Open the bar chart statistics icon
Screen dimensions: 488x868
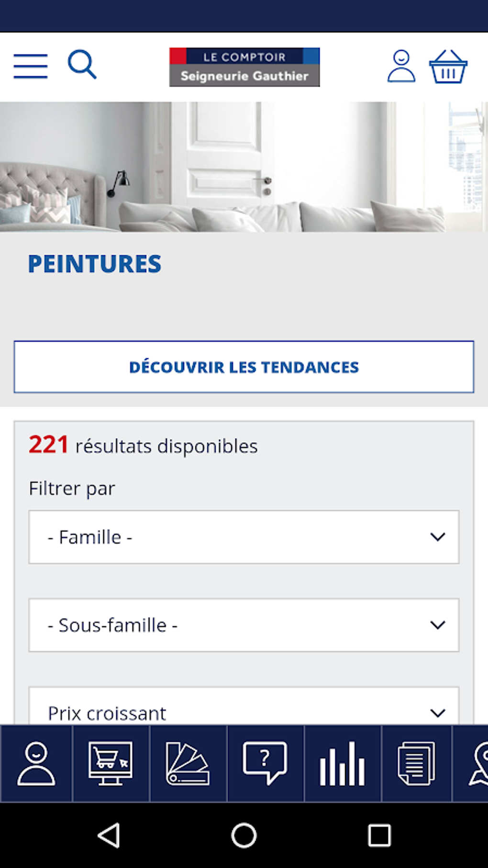pyautogui.click(x=342, y=763)
